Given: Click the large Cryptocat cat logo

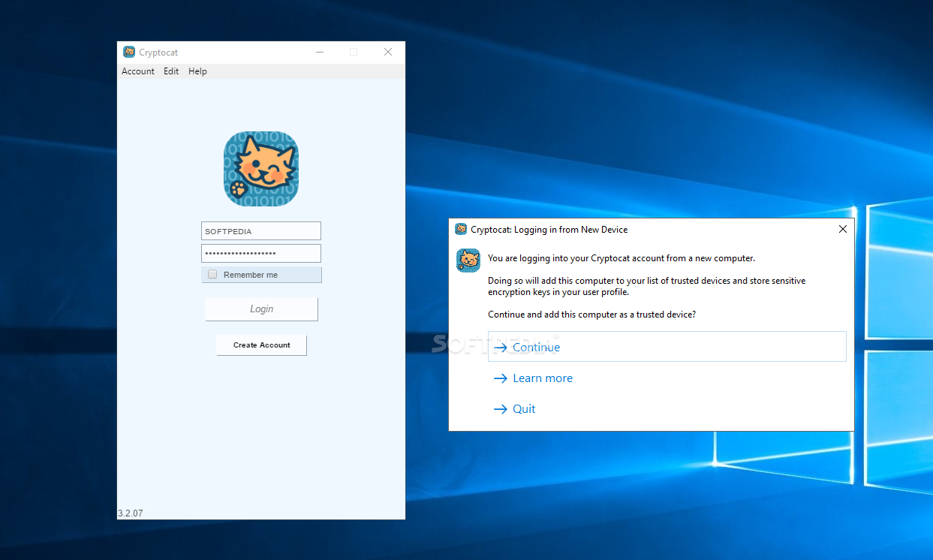Looking at the screenshot, I should pyautogui.click(x=261, y=169).
